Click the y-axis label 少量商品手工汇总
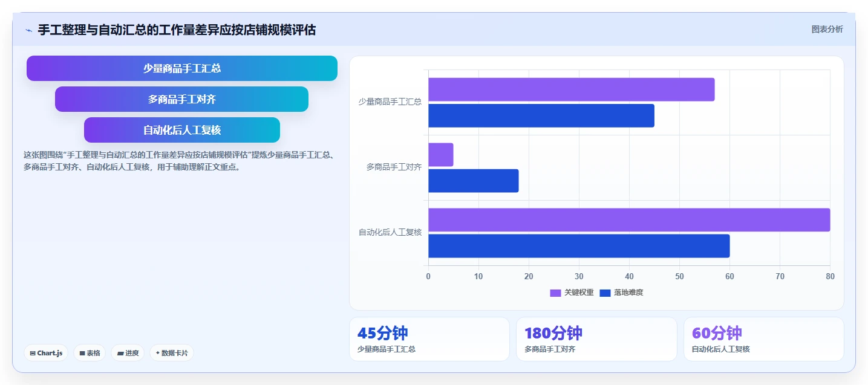Viewport: 868px width, 385px height. pyautogui.click(x=390, y=102)
